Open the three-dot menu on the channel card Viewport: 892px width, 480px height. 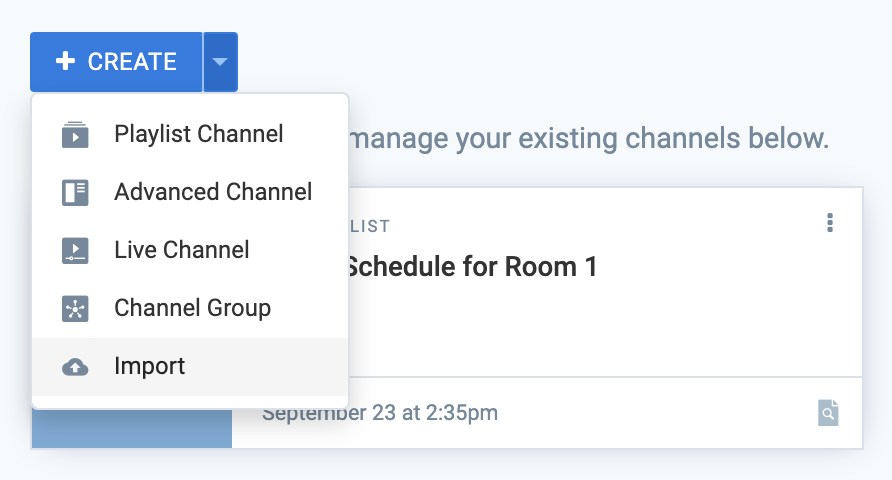(x=830, y=222)
